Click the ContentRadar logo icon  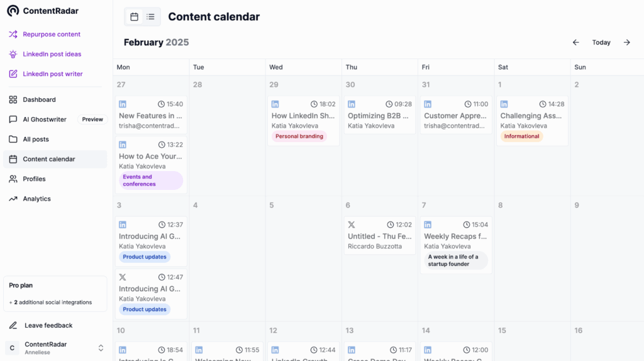(13, 11)
